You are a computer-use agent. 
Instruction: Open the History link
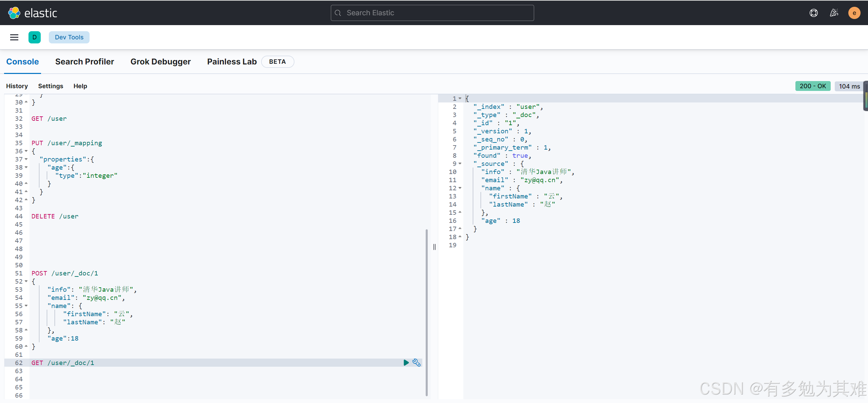coord(17,86)
